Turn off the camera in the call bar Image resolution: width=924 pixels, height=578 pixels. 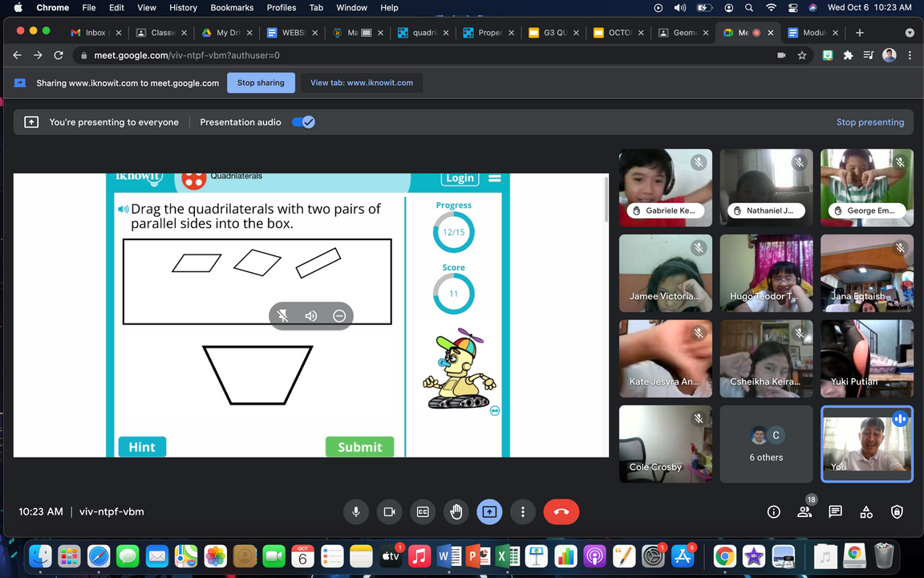pyautogui.click(x=390, y=511)
